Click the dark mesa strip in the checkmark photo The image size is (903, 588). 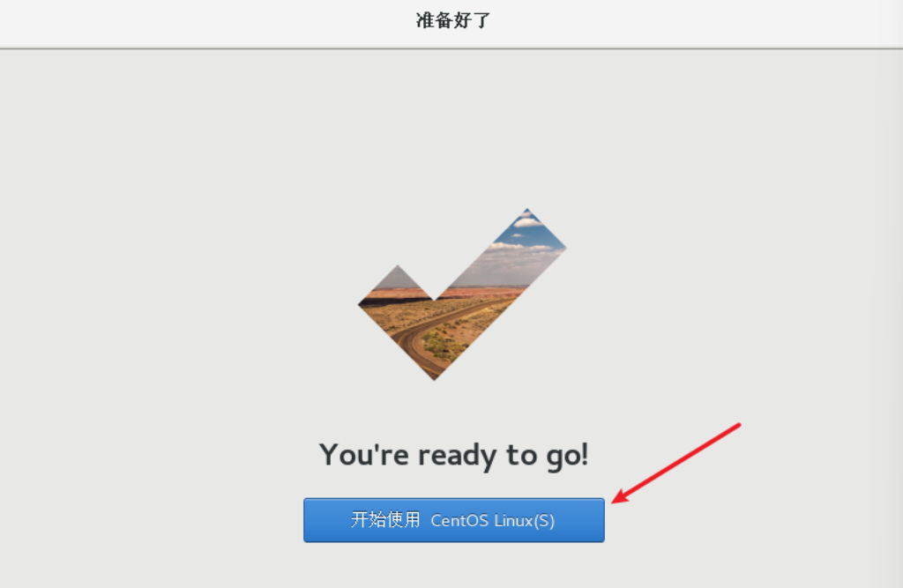pos(392,300)
